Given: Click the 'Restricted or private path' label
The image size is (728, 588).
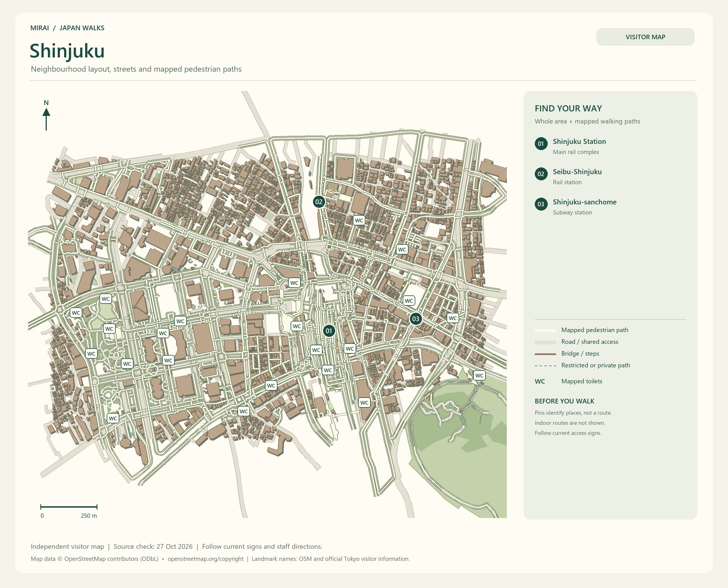Looking at the screenshot, I should [595, 365].
